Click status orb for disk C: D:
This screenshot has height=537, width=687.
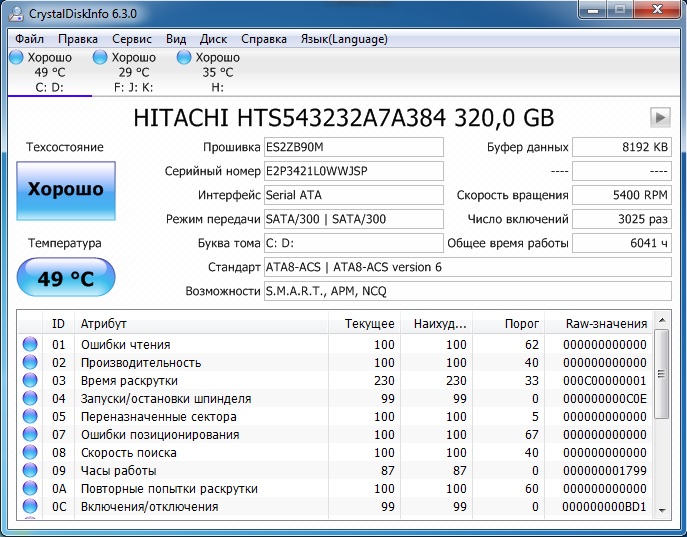pos(16,57)
